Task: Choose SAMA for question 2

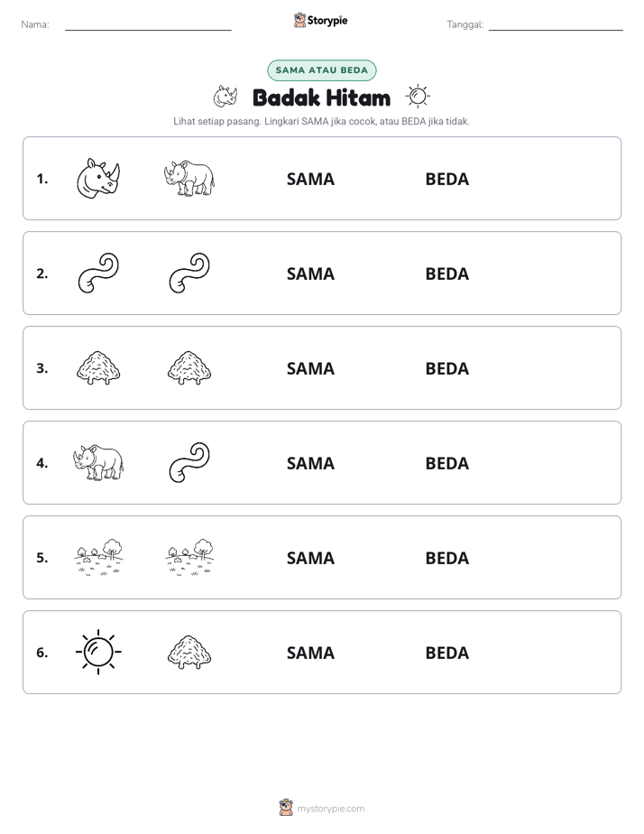Action: (310, 273)
